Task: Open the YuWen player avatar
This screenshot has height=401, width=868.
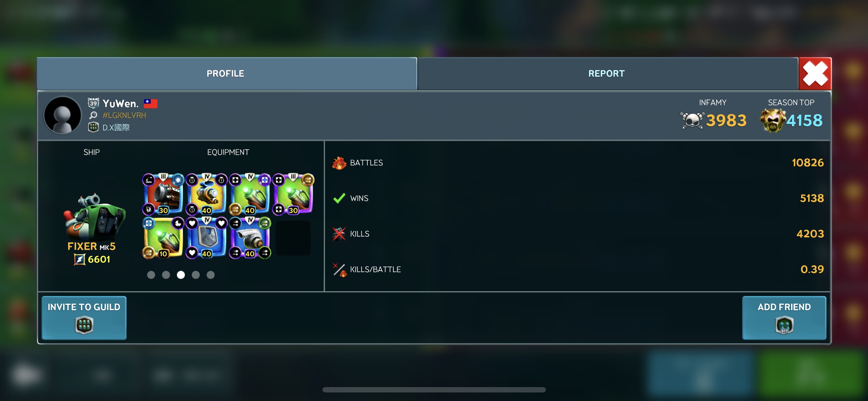Action: (63, 115)
